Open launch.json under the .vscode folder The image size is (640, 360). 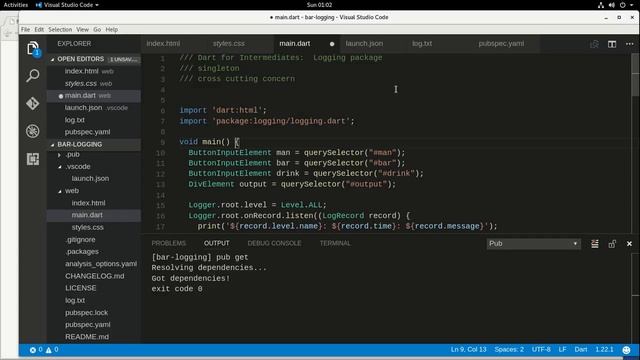pyautogui.click(x=90, y=179)
